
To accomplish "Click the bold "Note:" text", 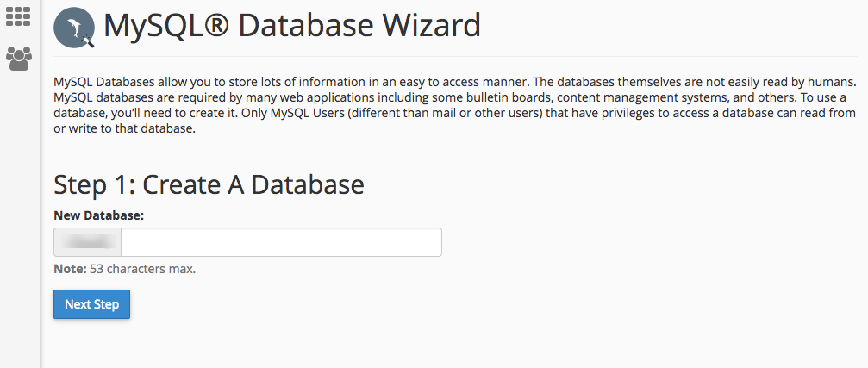I will pyautogui.click(x=70, y=269).
